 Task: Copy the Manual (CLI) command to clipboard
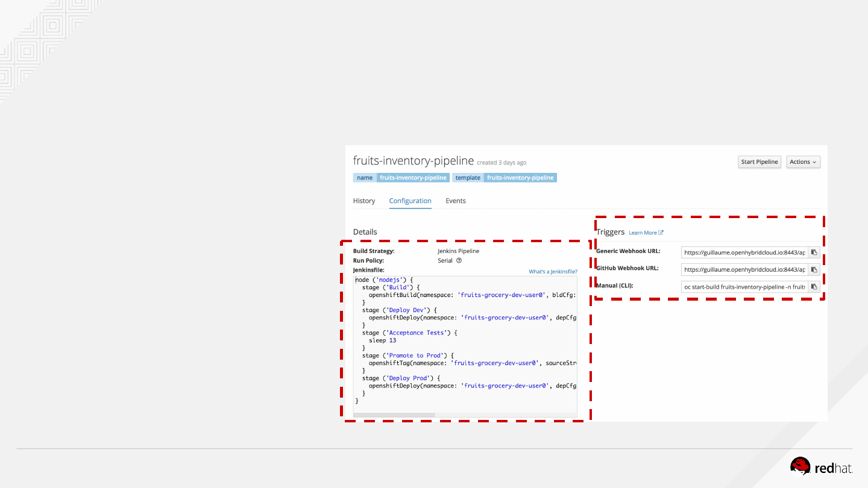(814, 287)
